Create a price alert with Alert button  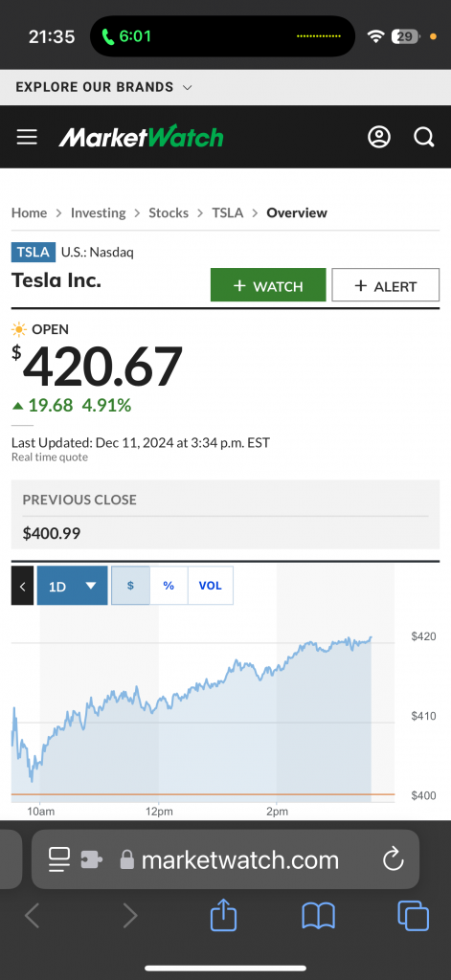tap(385, 285)
